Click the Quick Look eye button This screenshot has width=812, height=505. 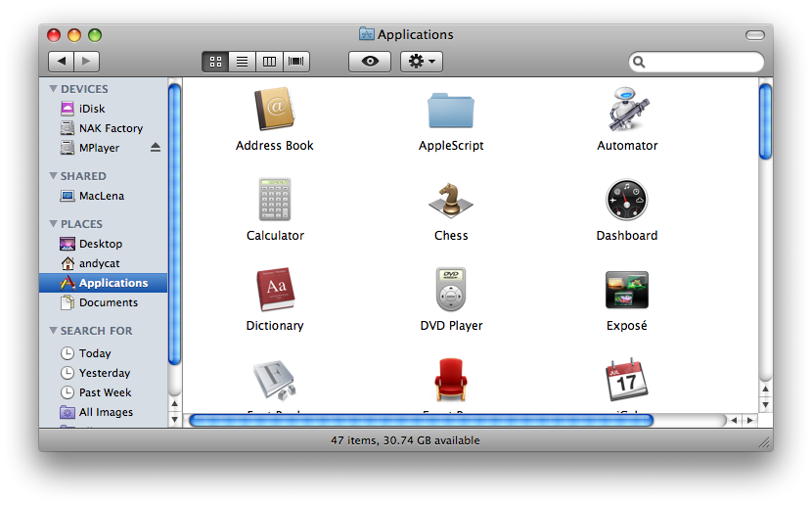coord(370,62)
